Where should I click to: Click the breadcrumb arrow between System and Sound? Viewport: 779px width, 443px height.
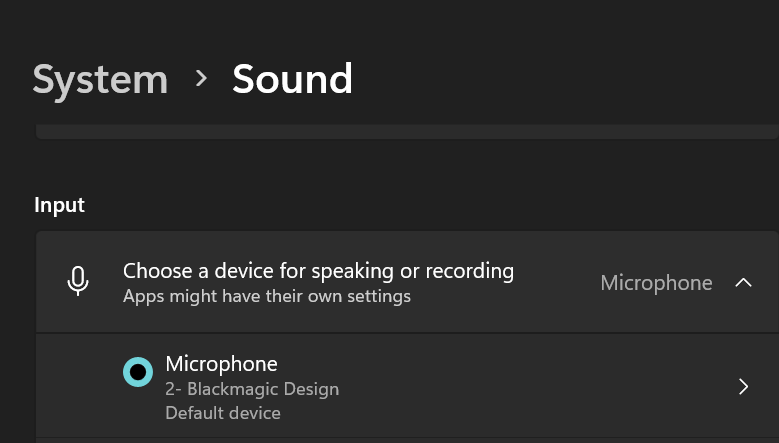tap(201, 78)
